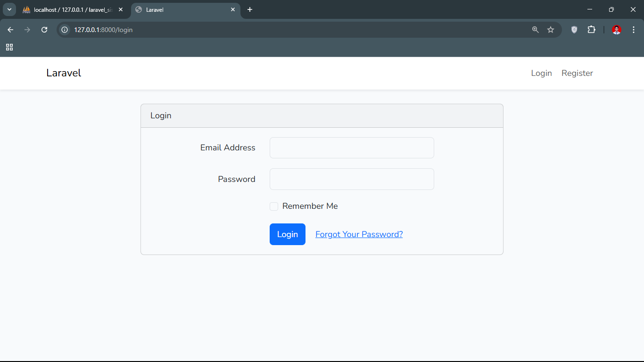Click the zoom magnifier icon in address bar
This screenshot has height=362, width=644.
(535, 30)
